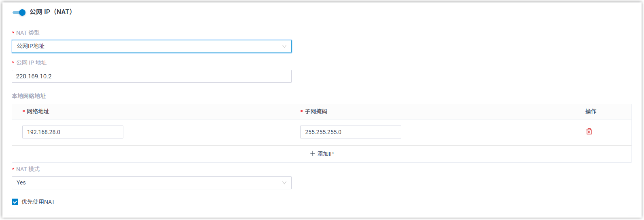This screenshot has width=644, height=220.
Task: Click the chevron arrow in NAT 类型 field
Action: (x=284, y=46)
